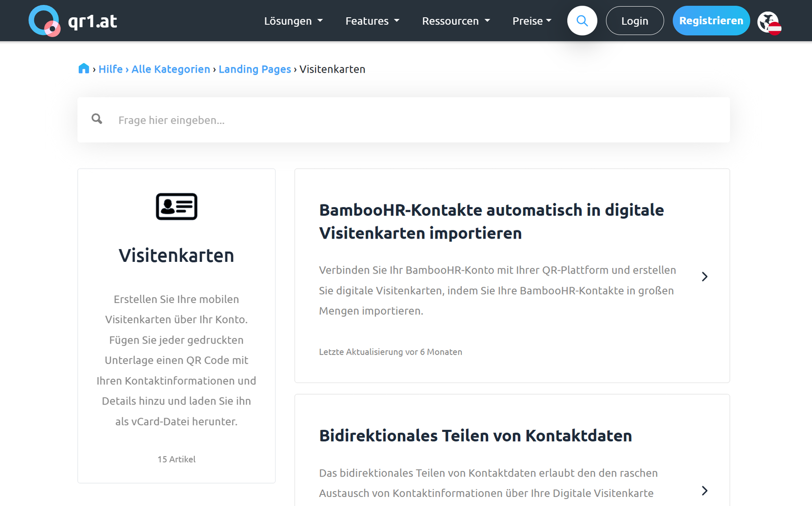Expand the Features dropdown

tap(372, 21)
